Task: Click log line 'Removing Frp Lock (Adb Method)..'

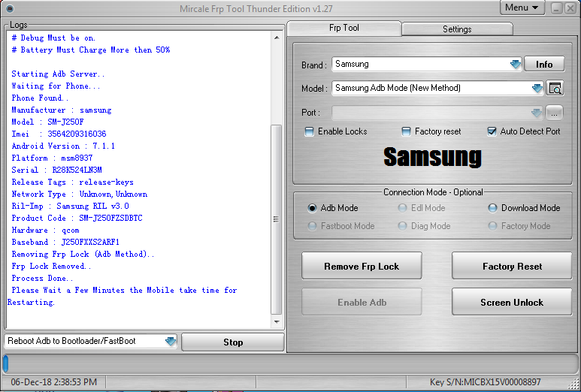Action: 83,254
